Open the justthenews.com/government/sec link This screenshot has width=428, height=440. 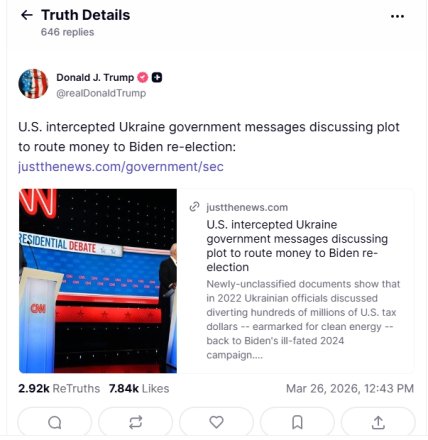[x=121, y=166]
